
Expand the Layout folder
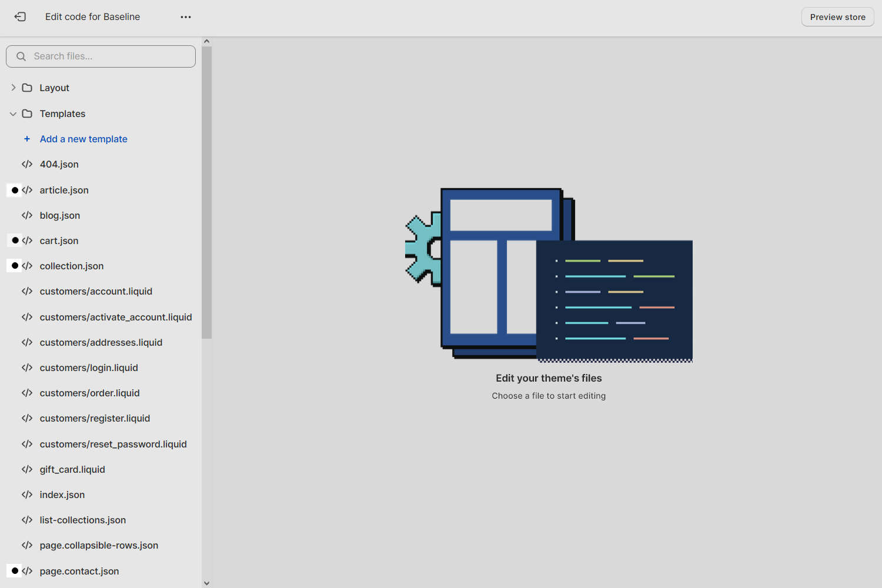pos(13,87)
